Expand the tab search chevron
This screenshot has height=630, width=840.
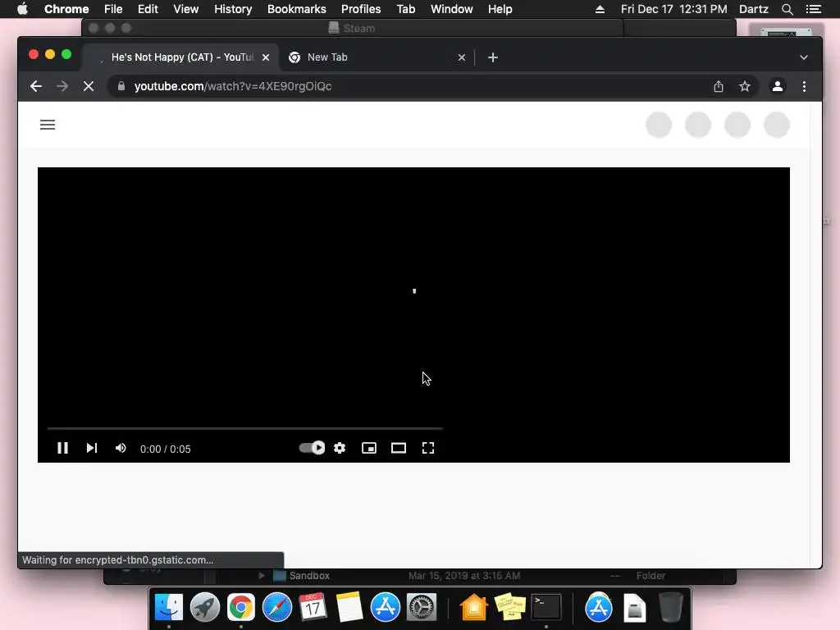pos(804,57)
